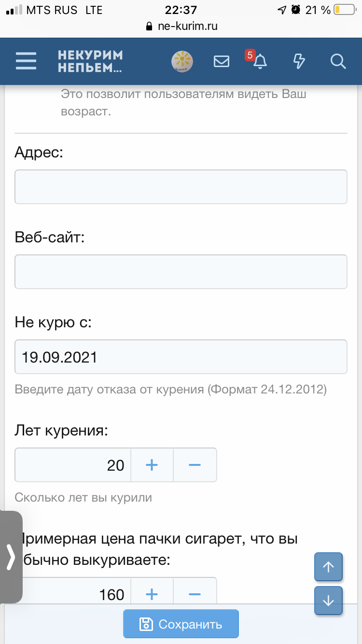
Task: Click the up arrow scroll-to-top icon
Action: pyautogui.click(x=328, y=567)
